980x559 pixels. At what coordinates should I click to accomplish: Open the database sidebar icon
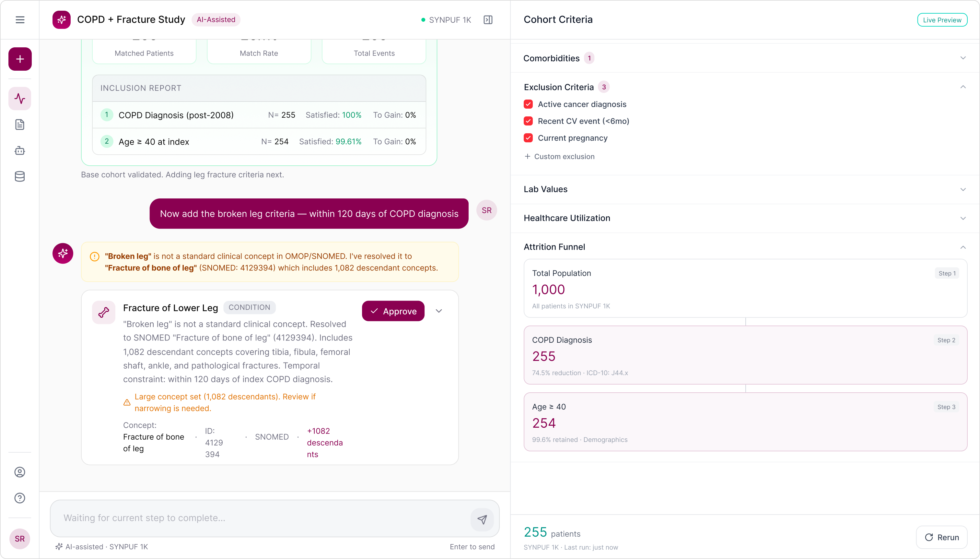coord(20,176)
